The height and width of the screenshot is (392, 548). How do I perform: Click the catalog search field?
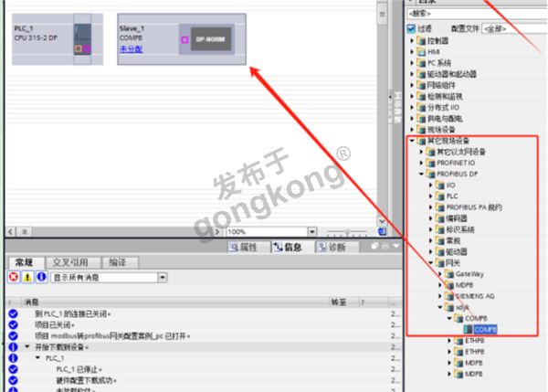(x=478, y=14)
